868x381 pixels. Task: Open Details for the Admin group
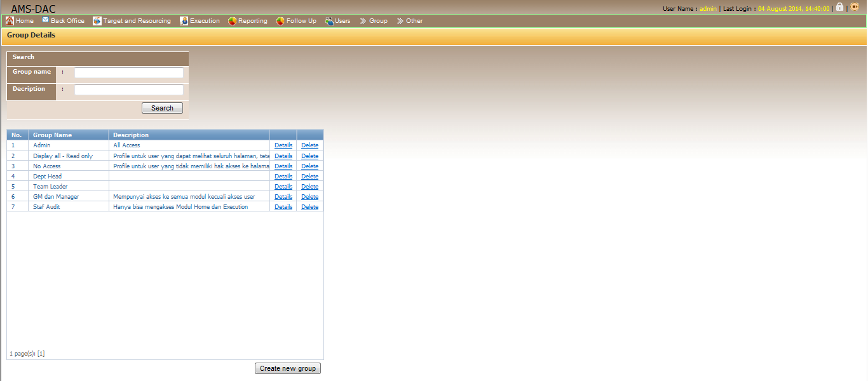tap(283, 145)
